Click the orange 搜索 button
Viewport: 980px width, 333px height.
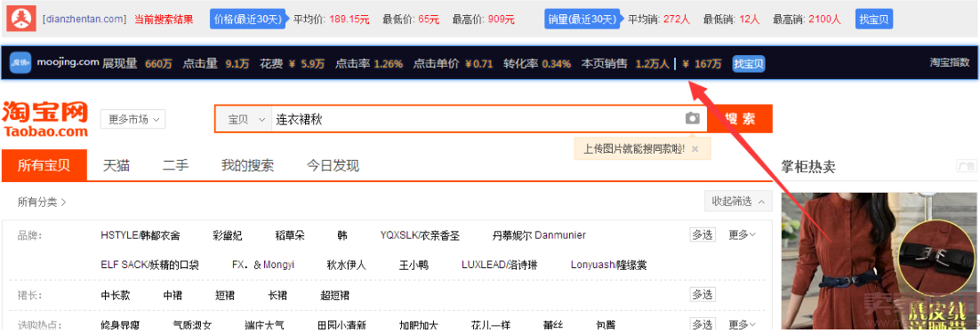pyautogui.click(x=739, y=118)
